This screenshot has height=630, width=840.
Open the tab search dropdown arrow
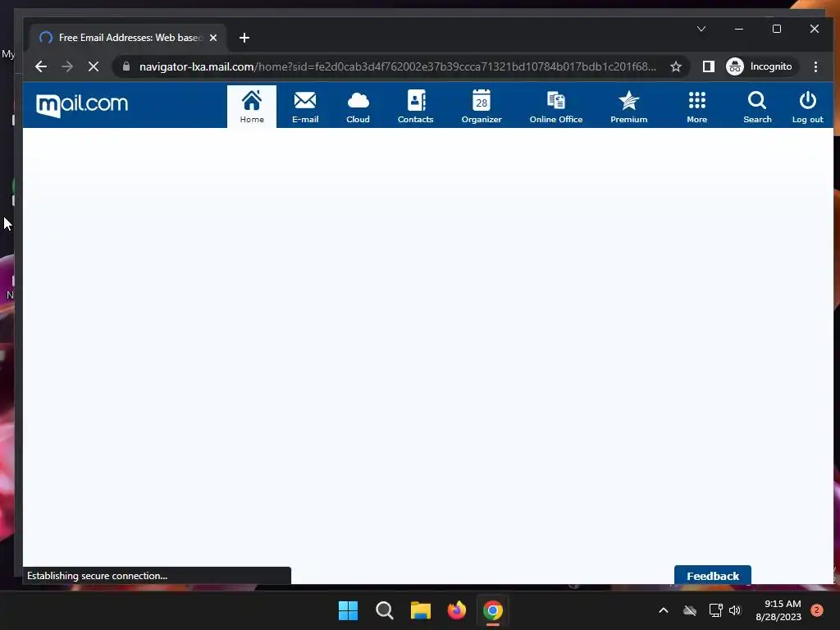(701, 29)
